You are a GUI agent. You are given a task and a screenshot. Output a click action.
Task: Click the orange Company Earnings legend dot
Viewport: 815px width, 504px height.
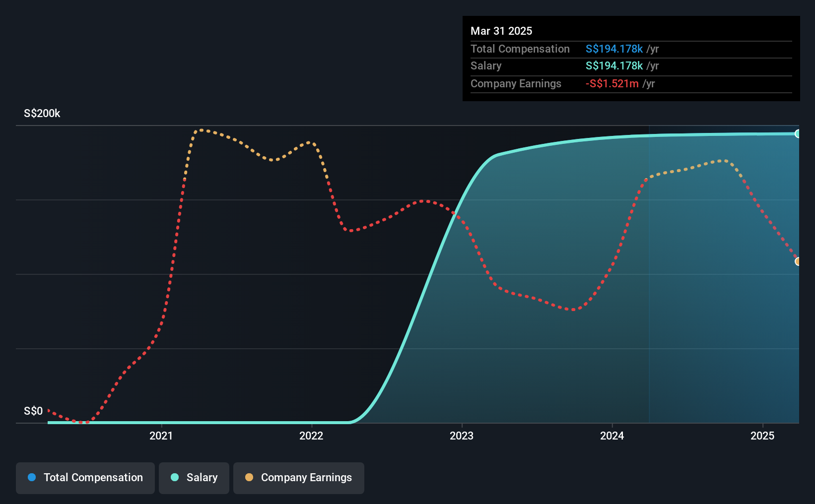[249, 477]
